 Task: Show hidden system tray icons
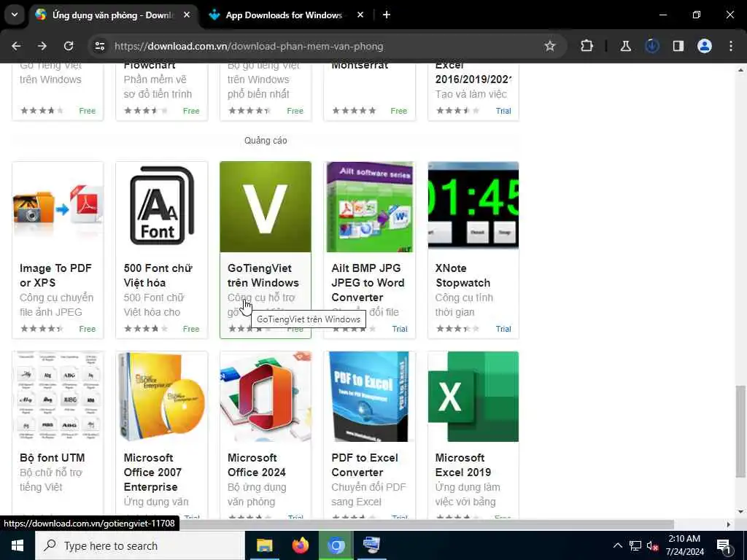[617, 545]
